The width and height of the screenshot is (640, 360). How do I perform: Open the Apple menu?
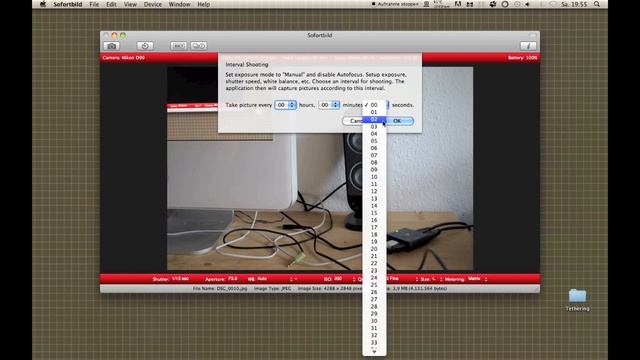click(x=43, y=4)
